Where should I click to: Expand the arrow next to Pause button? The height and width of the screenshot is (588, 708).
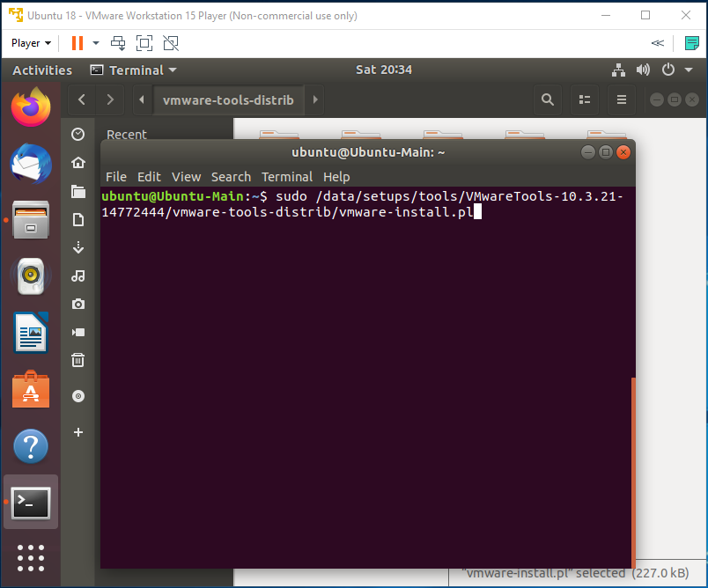(x=96, y=43)
